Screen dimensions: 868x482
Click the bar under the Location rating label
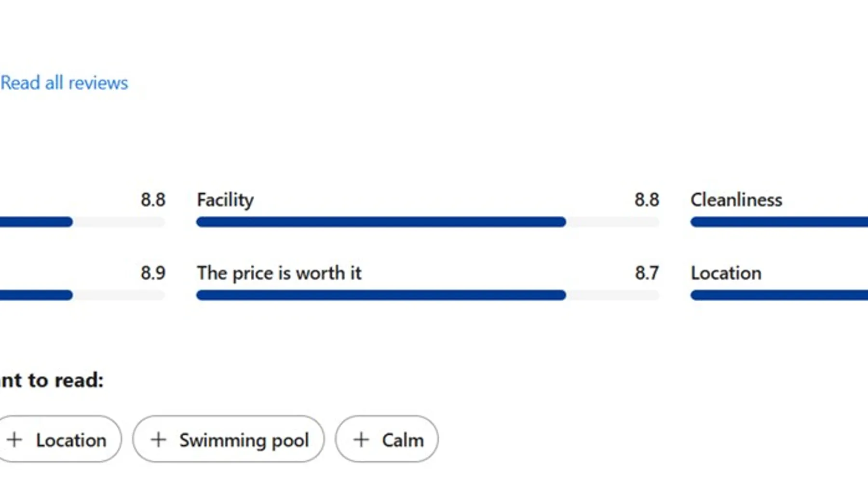point(779,295)
